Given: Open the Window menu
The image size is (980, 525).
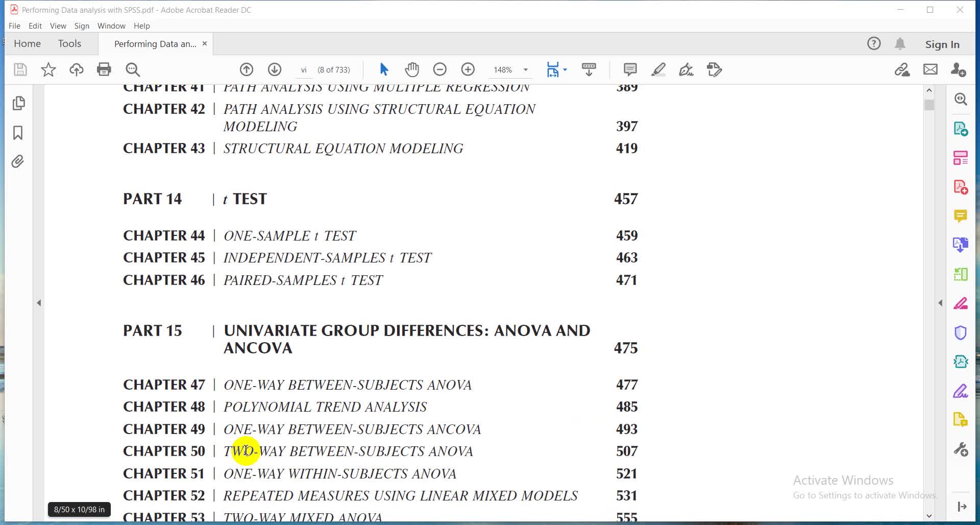Looking at the screenshot, I should coord(111,26).
